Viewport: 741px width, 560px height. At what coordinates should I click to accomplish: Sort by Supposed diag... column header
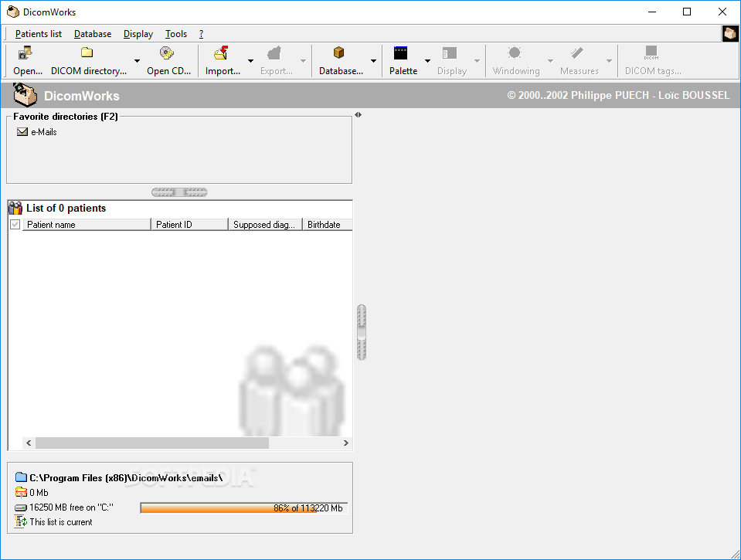[265, 225]
